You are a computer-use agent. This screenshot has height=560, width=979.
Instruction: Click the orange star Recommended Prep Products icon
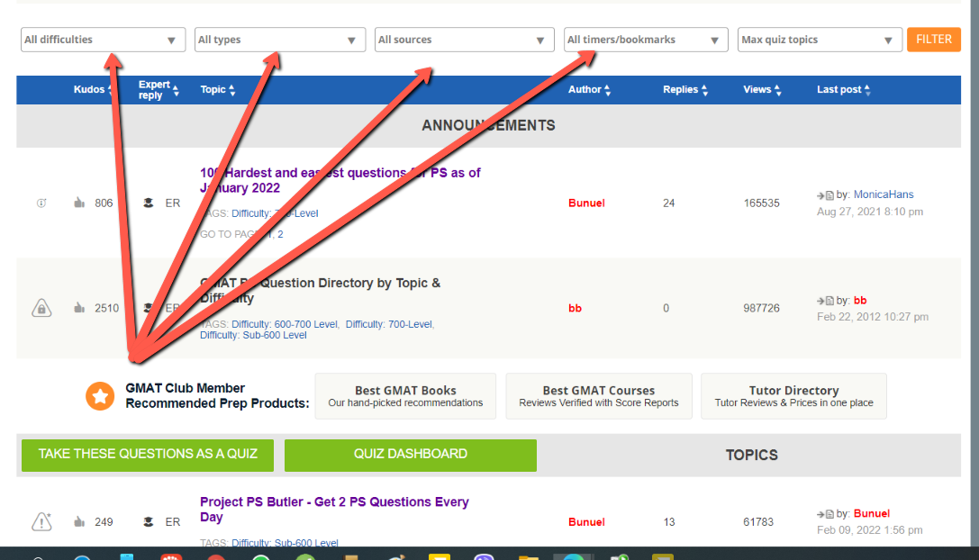[100, 396]
